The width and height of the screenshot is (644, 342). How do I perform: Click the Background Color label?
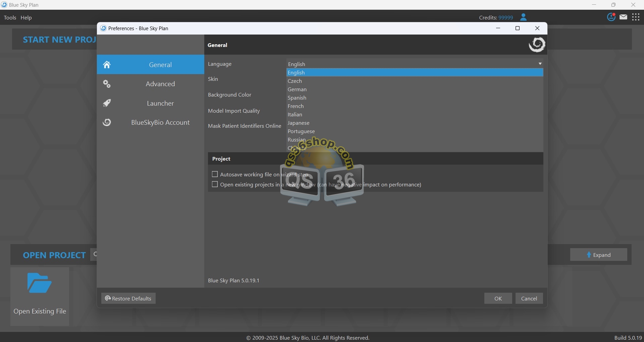tap(229, 95)
